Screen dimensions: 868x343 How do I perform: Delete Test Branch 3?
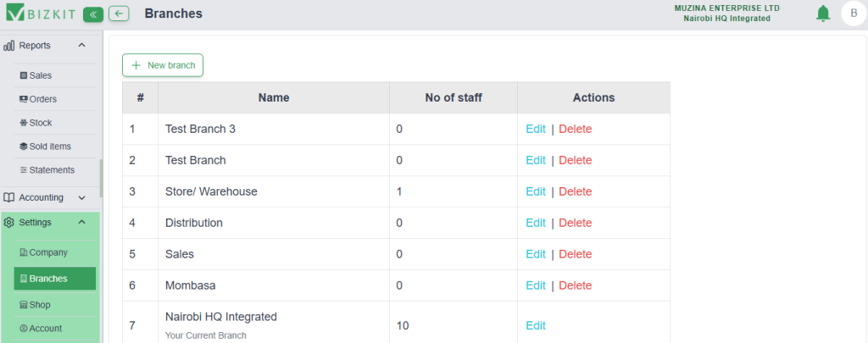576,129
